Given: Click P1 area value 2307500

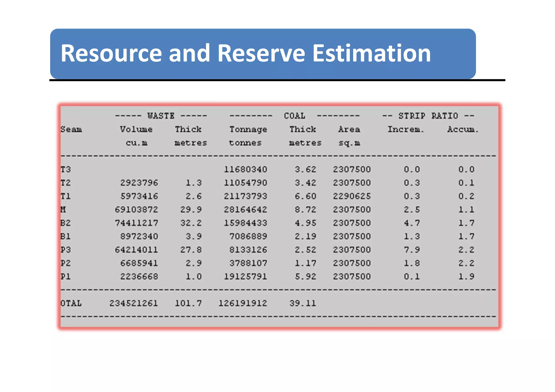Looking at the screenshot, I should (351, 276).
